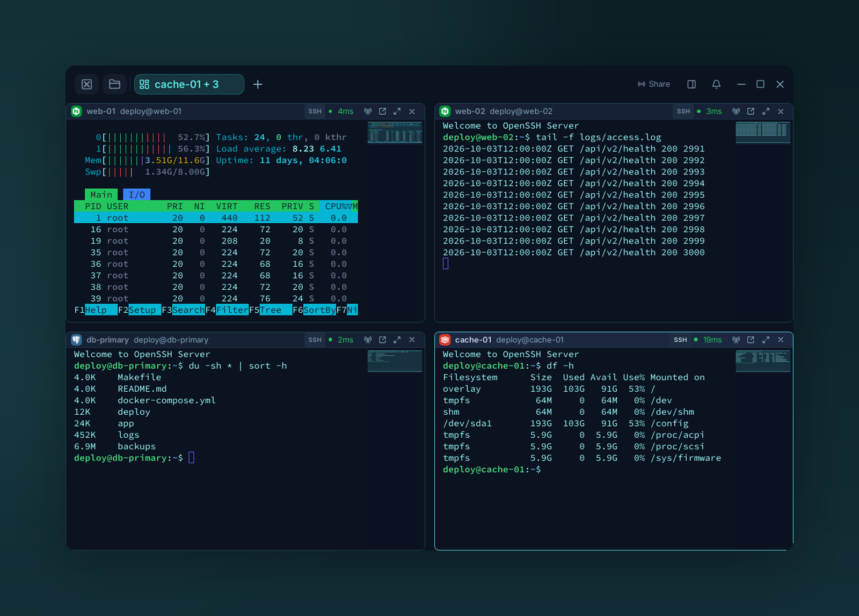Viewport: 859px width, 616px height.
Task: Click the log line ending 3000 in web-02
Action: click(x=573, y=253)
